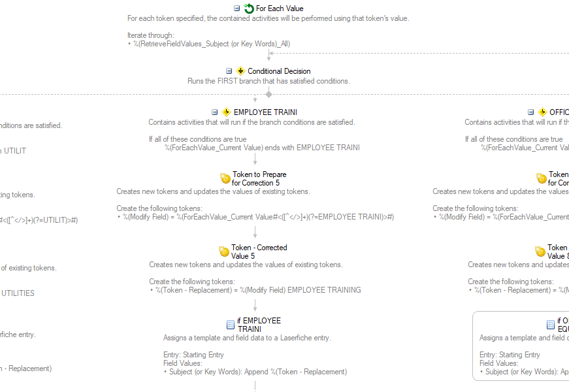Click the OFFIC branch condition icon

click(x=542, y=112)
